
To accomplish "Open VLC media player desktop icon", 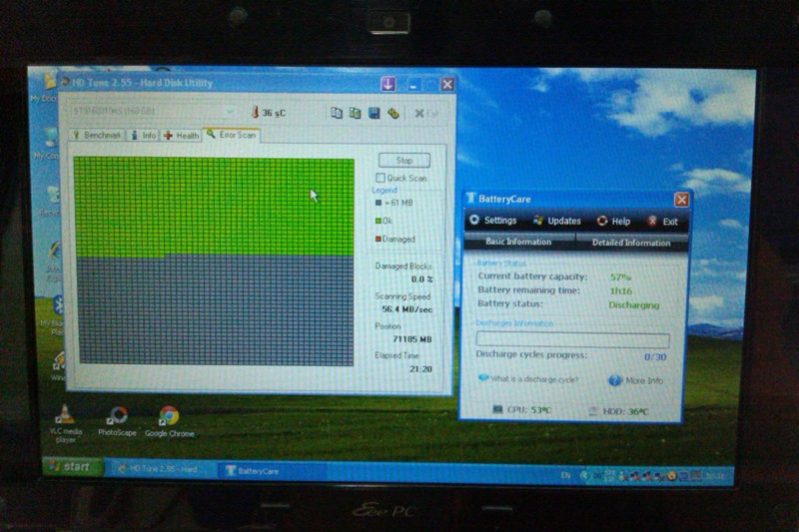I will 63,417.
